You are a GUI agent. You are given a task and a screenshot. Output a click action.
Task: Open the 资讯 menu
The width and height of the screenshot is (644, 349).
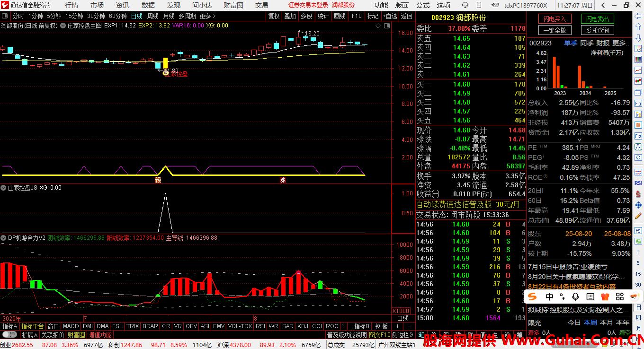[123, 5]
